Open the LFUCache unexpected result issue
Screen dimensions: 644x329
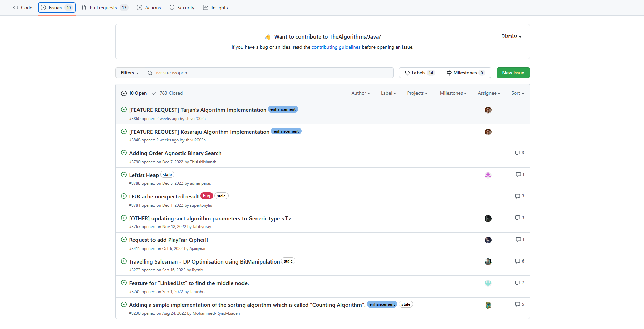tap(164, 197)
